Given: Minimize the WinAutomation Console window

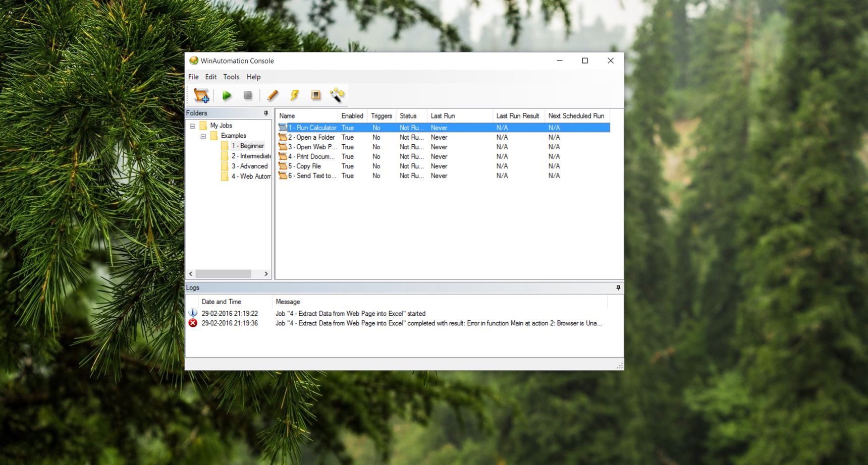Looking at the screenshot, I should tap(560, 61).
